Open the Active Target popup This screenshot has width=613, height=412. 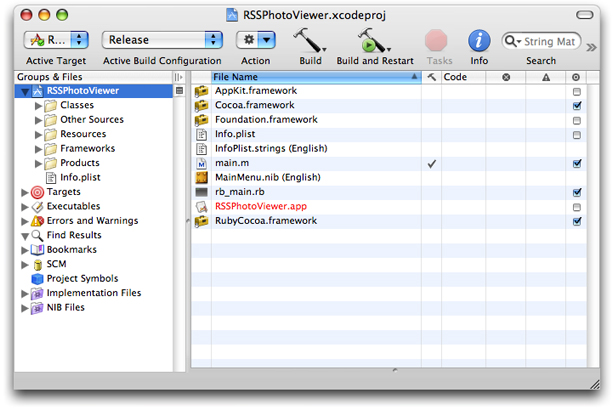tap(56, 40)
